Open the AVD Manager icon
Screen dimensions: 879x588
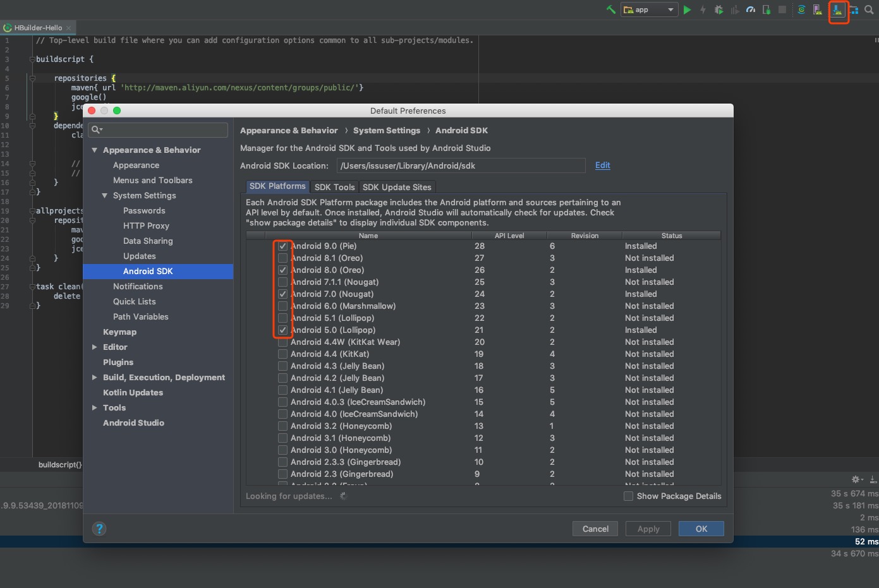click(818, 9)
